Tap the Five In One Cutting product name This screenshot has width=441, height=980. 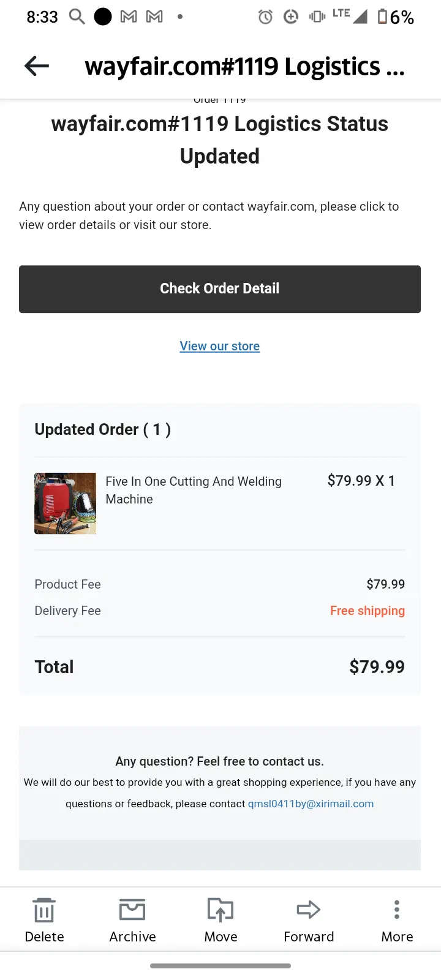click(x=194, y=490)
